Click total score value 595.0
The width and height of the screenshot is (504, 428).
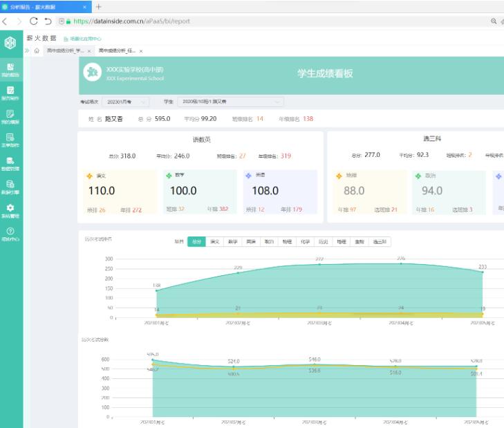(162, 119)
